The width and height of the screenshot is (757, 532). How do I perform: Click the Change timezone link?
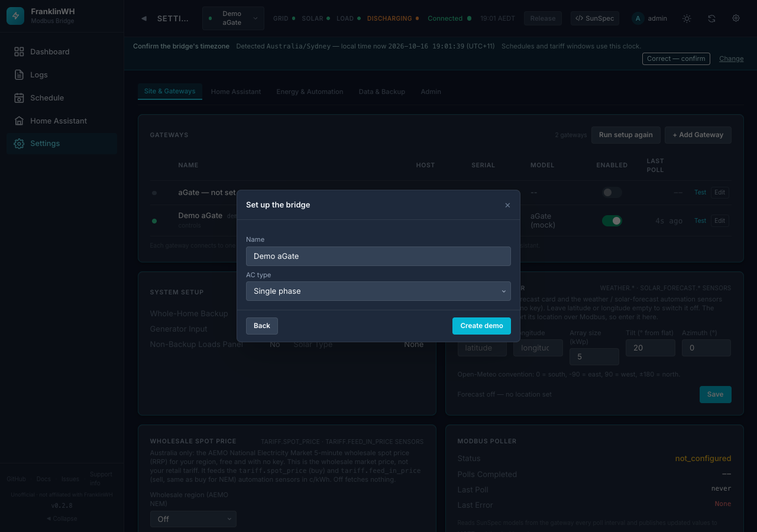click(732, 59)
